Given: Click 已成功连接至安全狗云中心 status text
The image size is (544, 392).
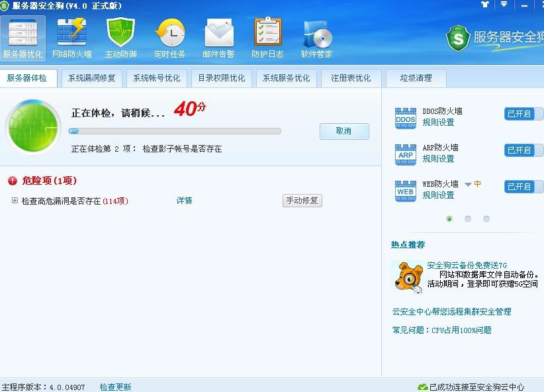Looking at the screenshot, I should pos(476,387).
